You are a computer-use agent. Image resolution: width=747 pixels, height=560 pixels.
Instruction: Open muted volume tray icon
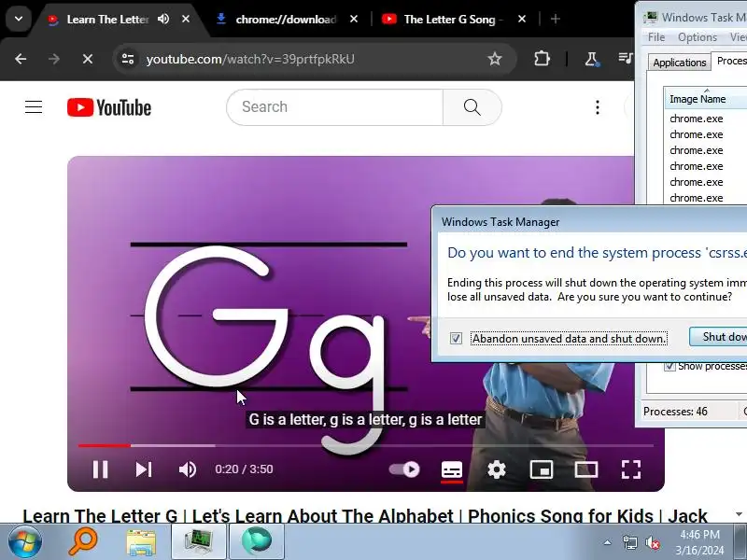653,542
